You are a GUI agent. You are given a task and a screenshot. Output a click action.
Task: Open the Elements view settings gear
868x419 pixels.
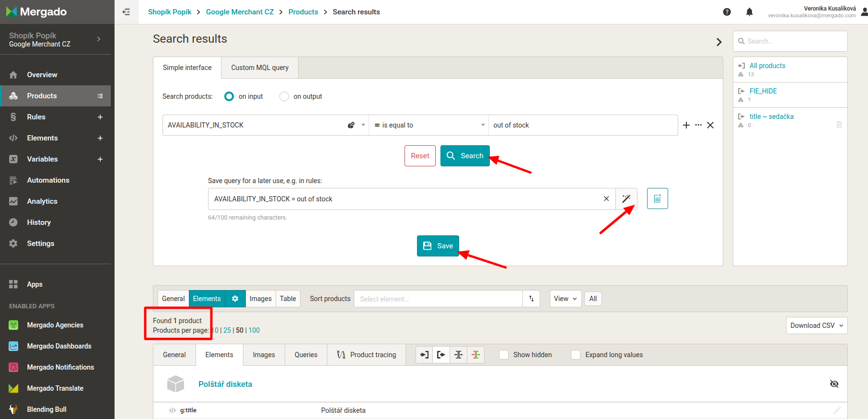click(235, 299)
